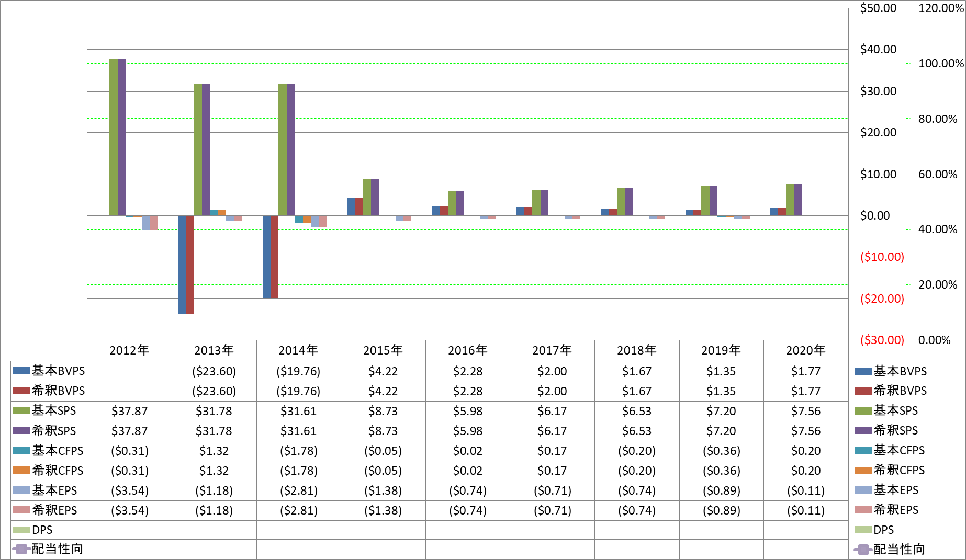Click the 基本SPS 2020年 value $7.56
Screen dimensions: 966x560
click(806, 411)
